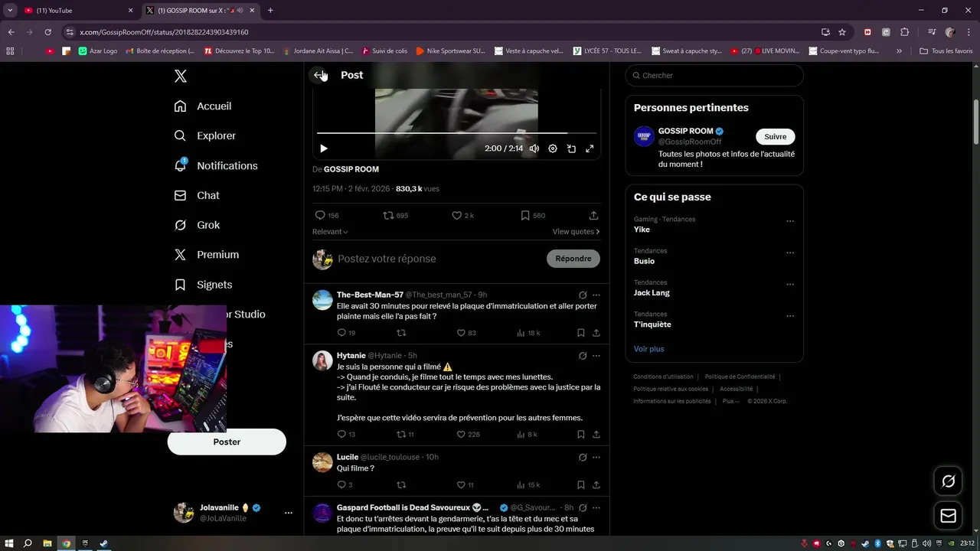The image size is (980, 551).
Task: Open Premium in sidebar
Action: click(x=207, y=255)
